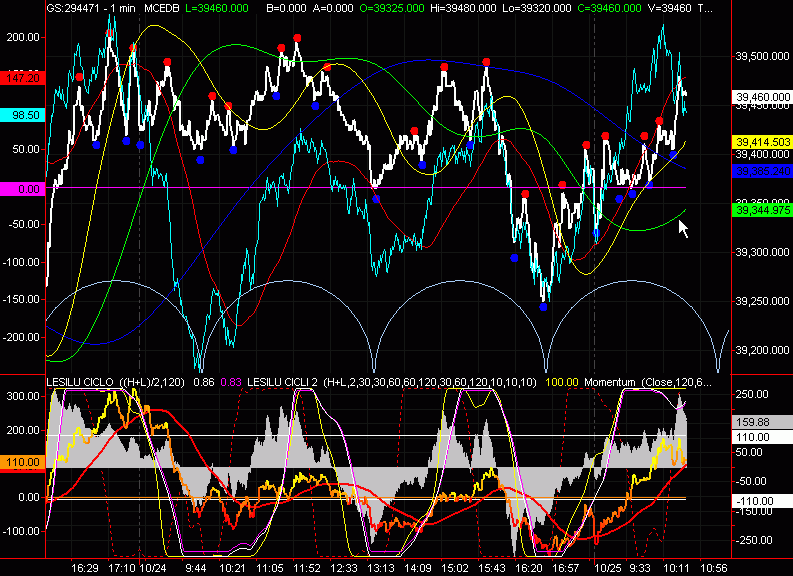Viewport: 793px width, 576px height.
Task: Click the 11:52 time axis label
Action: click(x=306, y=568)
